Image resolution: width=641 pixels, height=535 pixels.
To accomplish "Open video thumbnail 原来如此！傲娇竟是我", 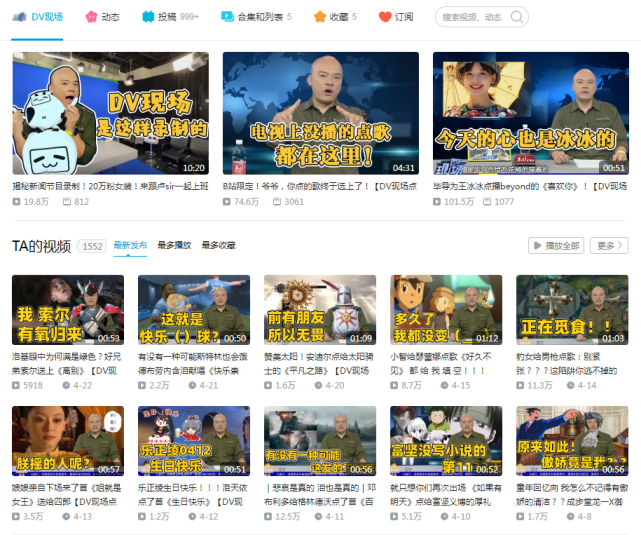I will pos(572,441).
